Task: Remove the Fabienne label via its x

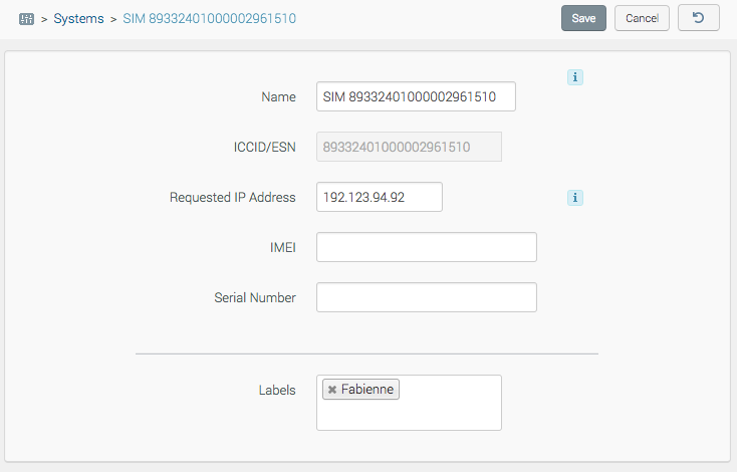Action: tap(332, 389)
